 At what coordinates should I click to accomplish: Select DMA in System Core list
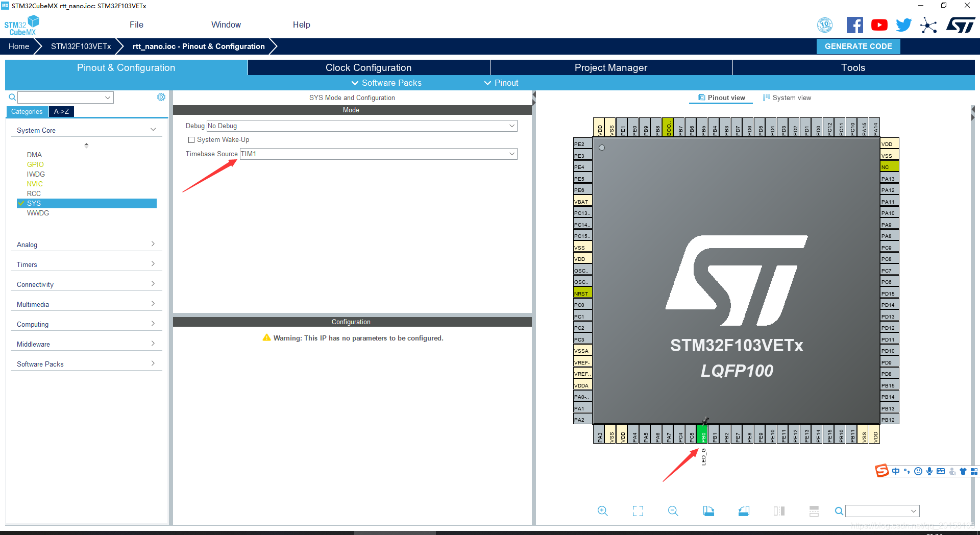pos(35,155)
